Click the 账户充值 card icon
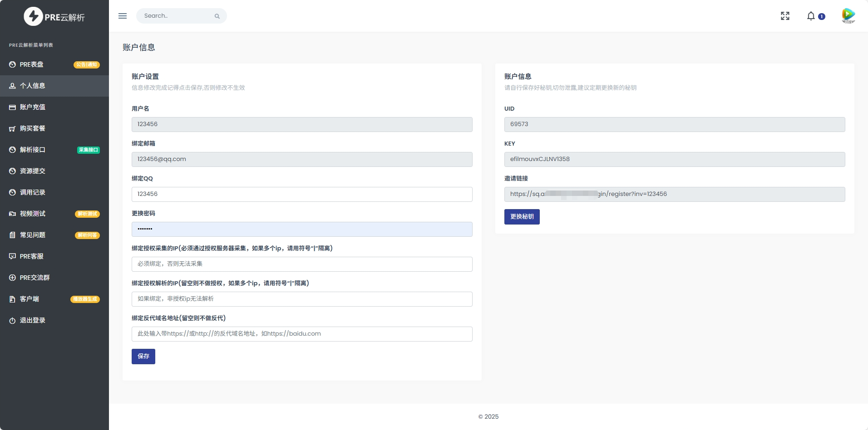 pos(12,107)
